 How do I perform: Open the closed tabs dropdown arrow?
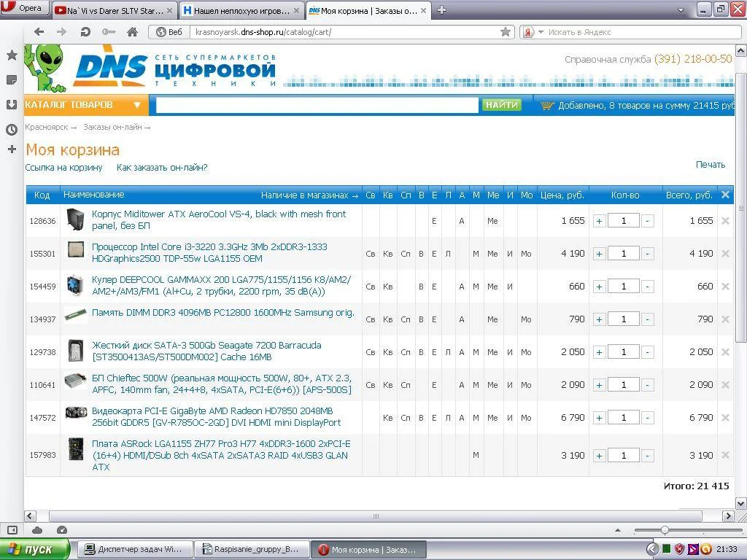point(681,10)
